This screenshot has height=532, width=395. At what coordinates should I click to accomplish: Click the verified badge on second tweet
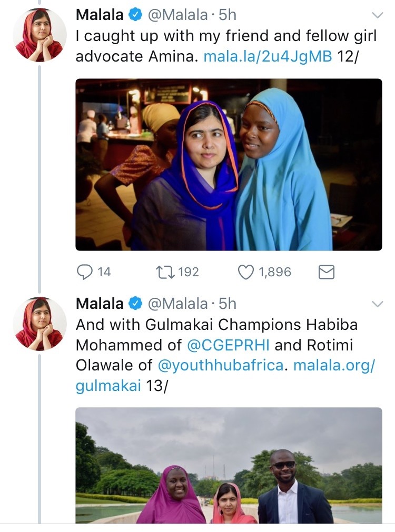click(135, 304)
